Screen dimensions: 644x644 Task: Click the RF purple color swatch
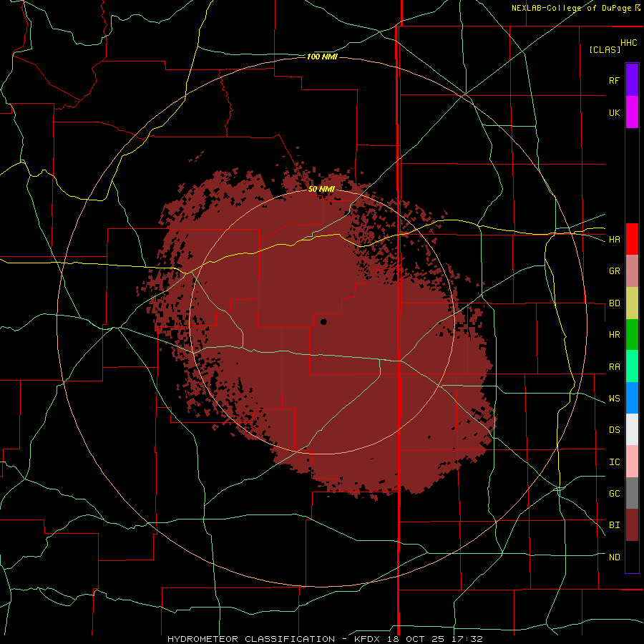coord(632,80)
